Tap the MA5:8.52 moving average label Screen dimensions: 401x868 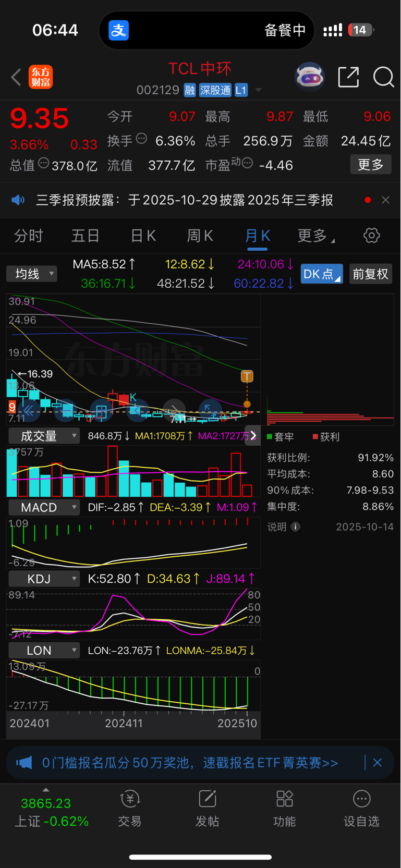(104, 264)
